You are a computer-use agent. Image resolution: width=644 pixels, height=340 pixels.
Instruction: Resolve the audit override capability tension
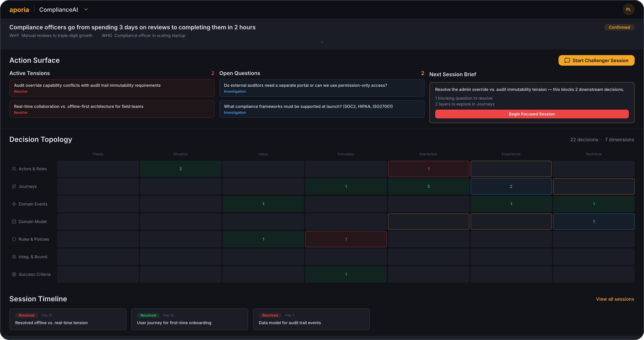pos(21,91)
